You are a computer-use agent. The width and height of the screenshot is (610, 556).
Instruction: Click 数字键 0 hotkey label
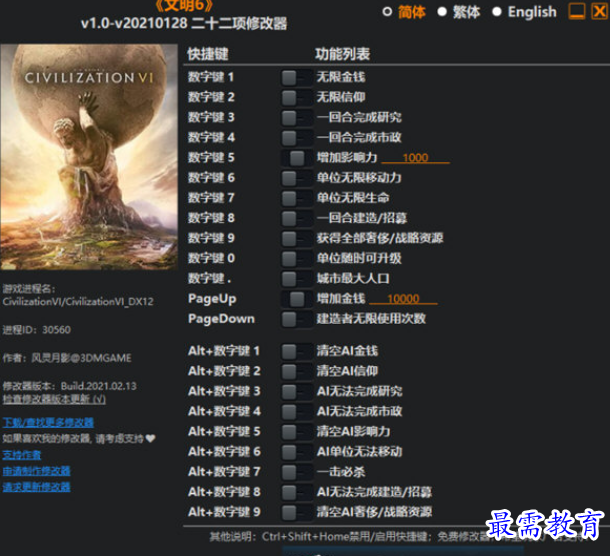click(211, 258)
